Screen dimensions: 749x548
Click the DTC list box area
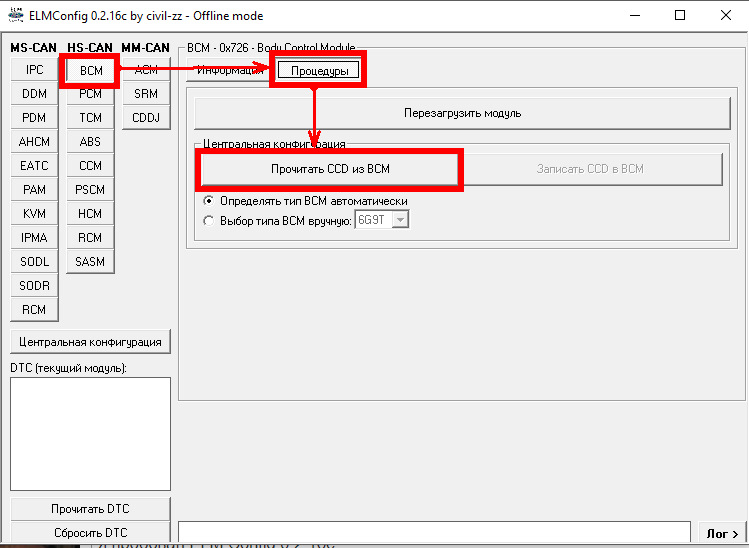[x=90, y=434]
